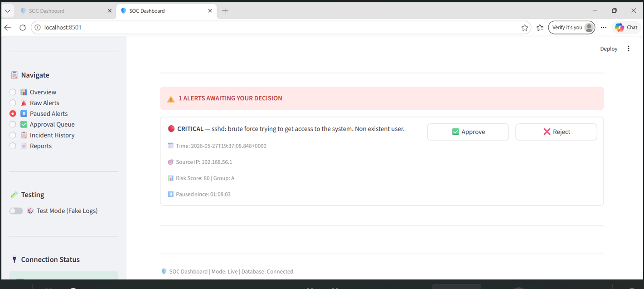Select the Approval Queue radio option
Viewport: 644px width, 289px height.
click(13, 124)
